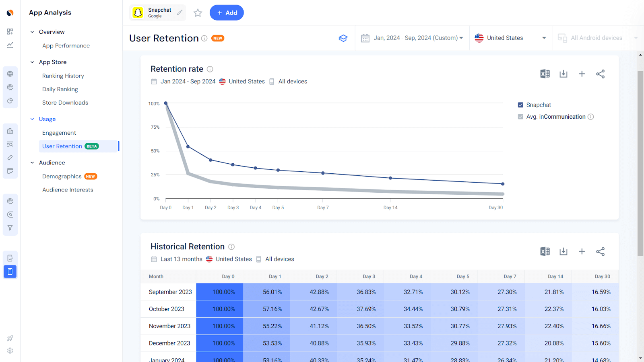Uncheck the Snapchat series checkbox
Image resolution: width=644 pixels, height=362 pixels.
(x=520, y=105)
